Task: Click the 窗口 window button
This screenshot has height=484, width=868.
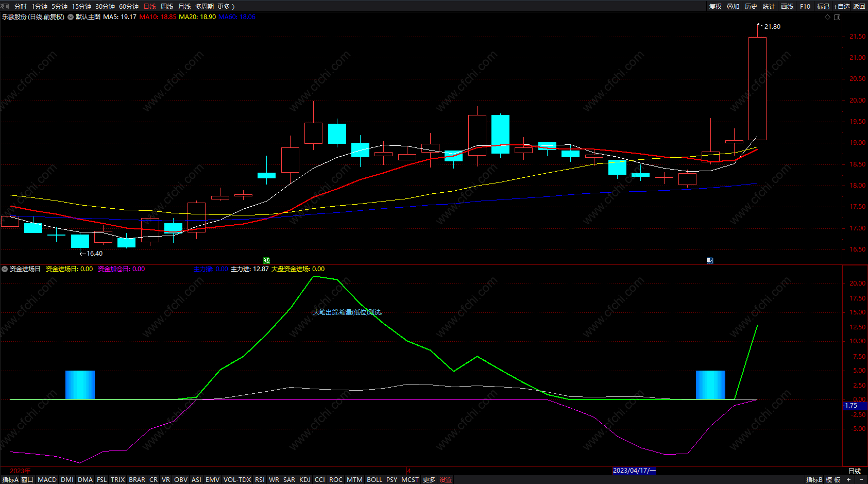Action: coord(27,479)
